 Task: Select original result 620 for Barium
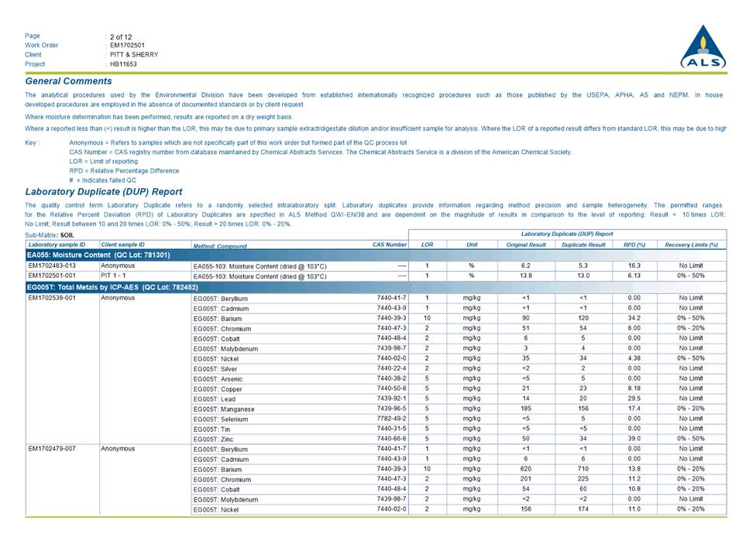[x=525, y=468]
